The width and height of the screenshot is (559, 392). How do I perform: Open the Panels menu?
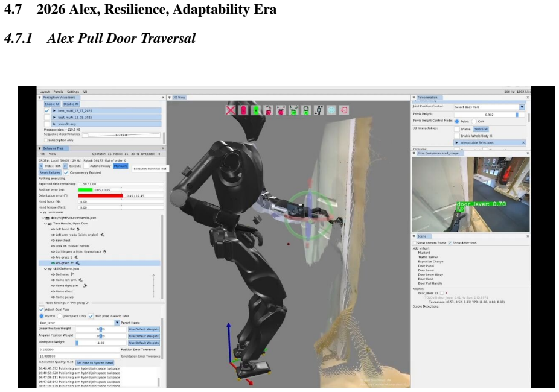click(x=58, y=92)
